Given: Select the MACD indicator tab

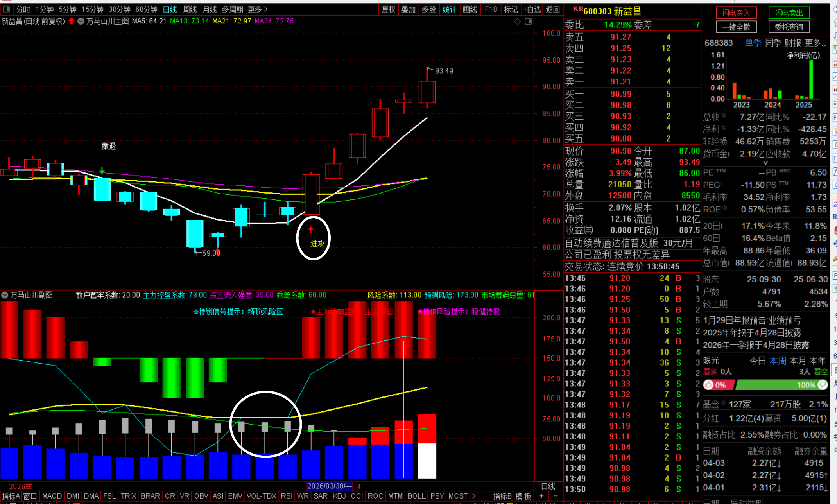Looking at the screenshot, I should [x=52, y=496].
